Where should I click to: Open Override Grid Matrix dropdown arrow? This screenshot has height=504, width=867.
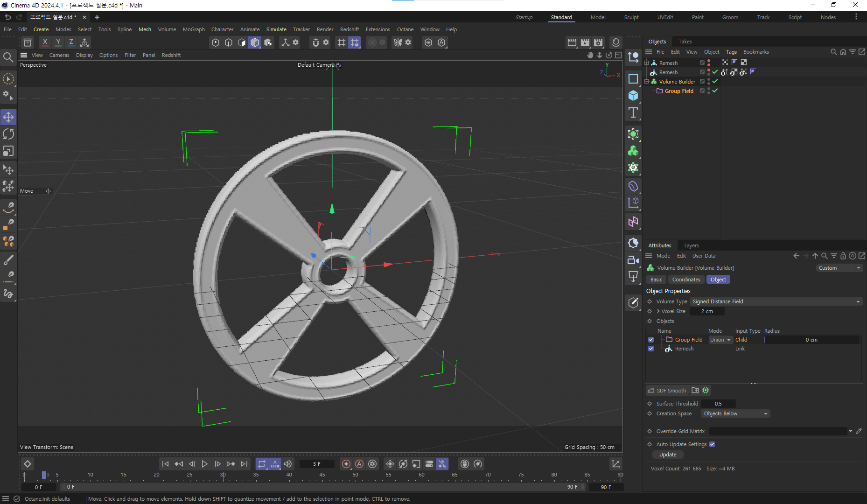(851, 431)
